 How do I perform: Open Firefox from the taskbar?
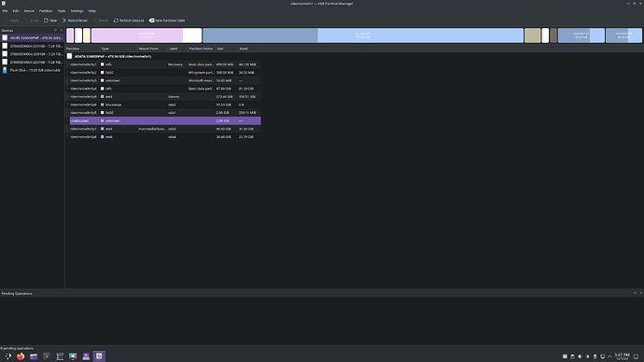[21, 356]
